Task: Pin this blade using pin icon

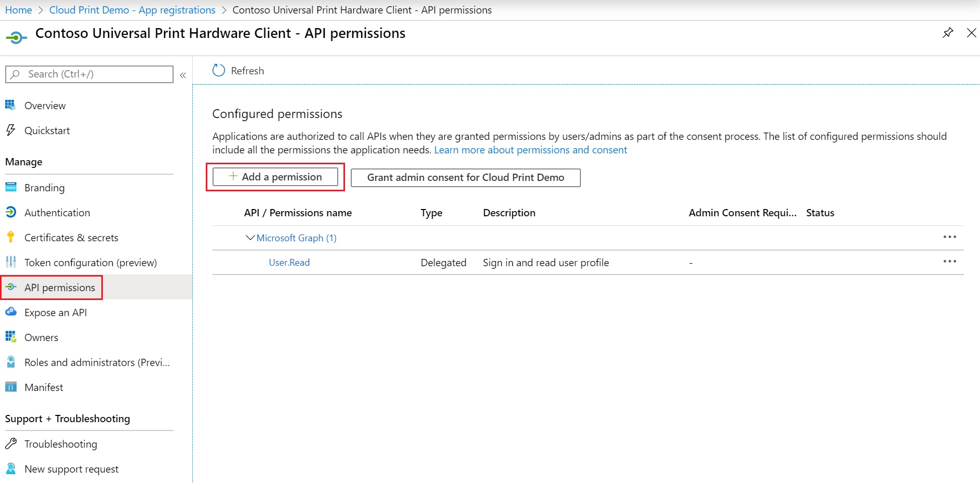Action: point(948,33)
